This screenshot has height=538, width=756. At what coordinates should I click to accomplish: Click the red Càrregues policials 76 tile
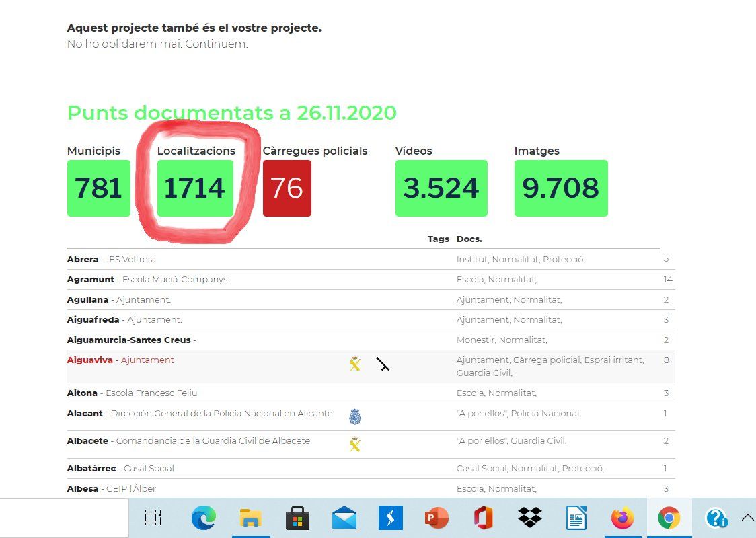coord(287,188)
